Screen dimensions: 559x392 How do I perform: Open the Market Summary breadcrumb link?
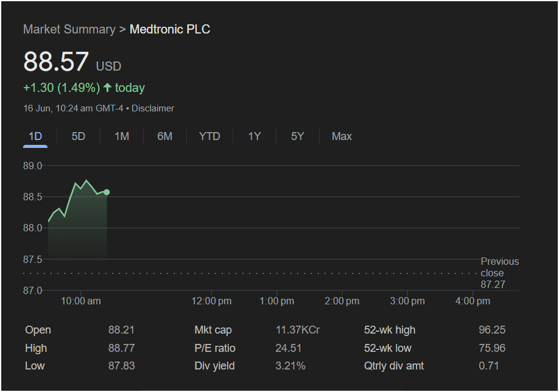point(69,29)
